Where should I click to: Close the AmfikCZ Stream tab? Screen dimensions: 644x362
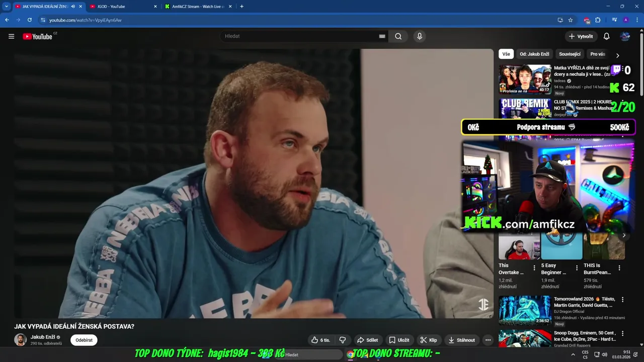click(x=230, y=7)
